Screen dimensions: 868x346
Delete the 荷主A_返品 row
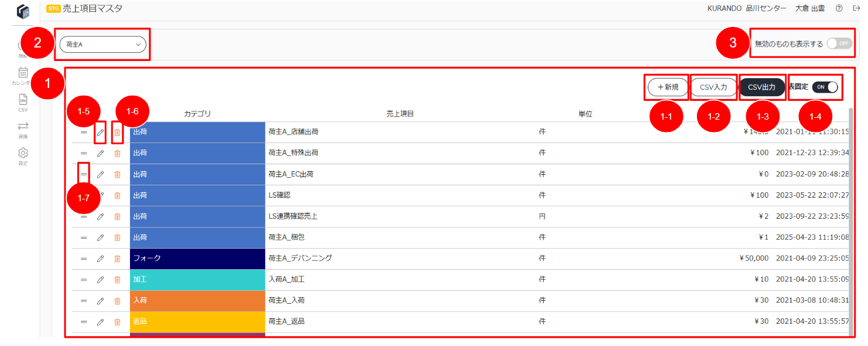pos(117,322)
